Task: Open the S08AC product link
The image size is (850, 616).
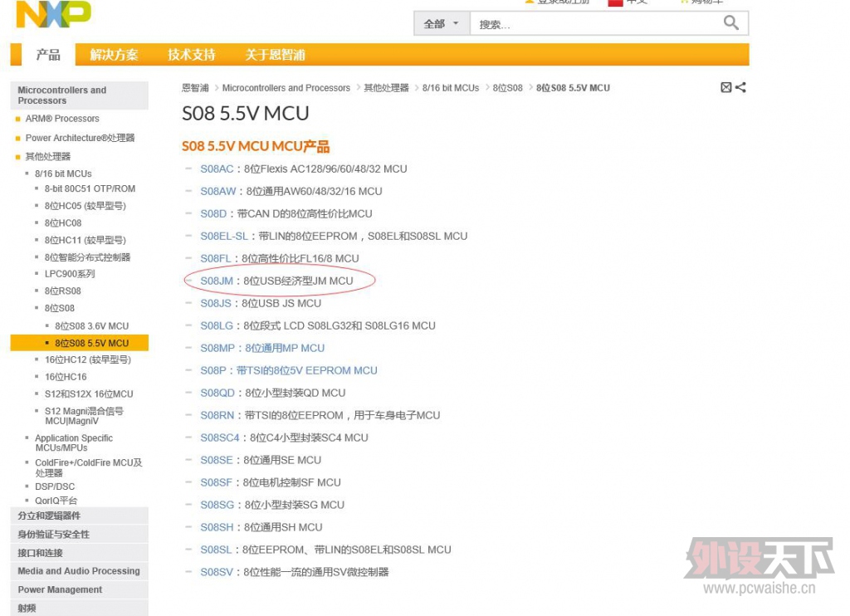Action: tap(217, 169)
